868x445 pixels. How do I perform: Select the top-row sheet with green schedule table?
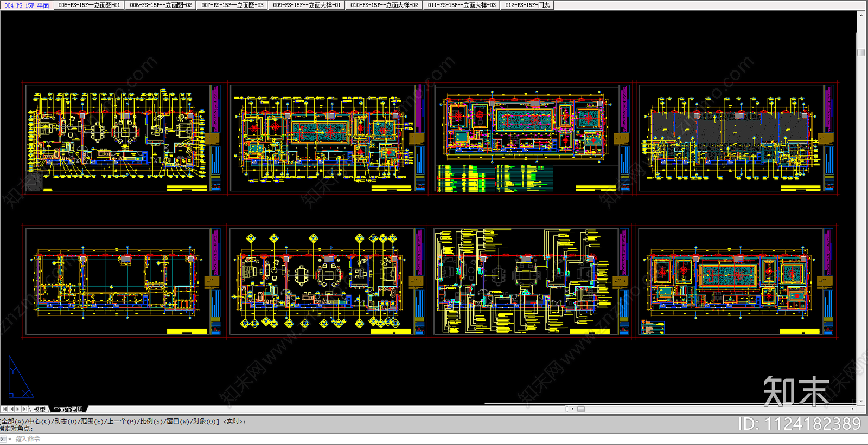(532, 138)
